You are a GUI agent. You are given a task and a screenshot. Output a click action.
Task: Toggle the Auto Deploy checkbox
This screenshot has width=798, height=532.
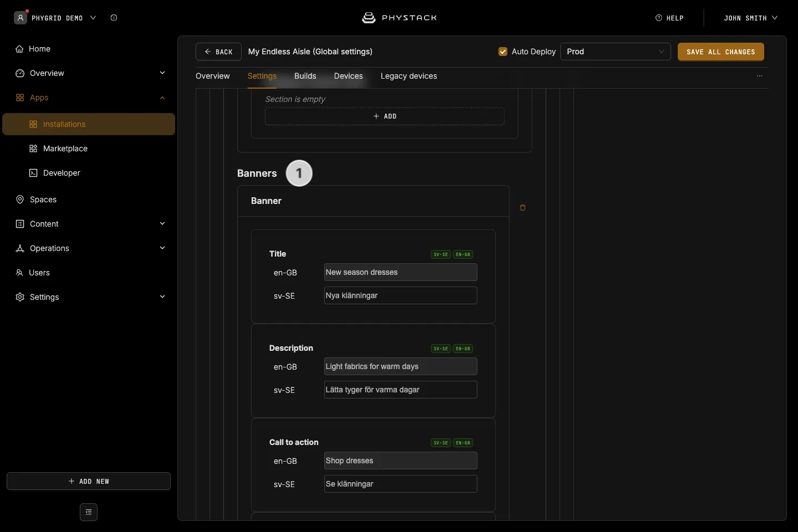coord(503,52)
